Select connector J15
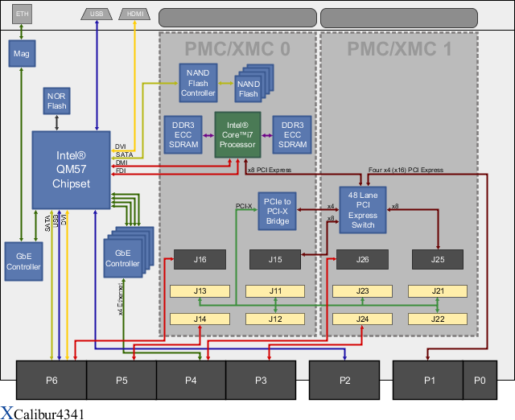The width and height of the screenshot is (515, 420). (x=275, y=260)
